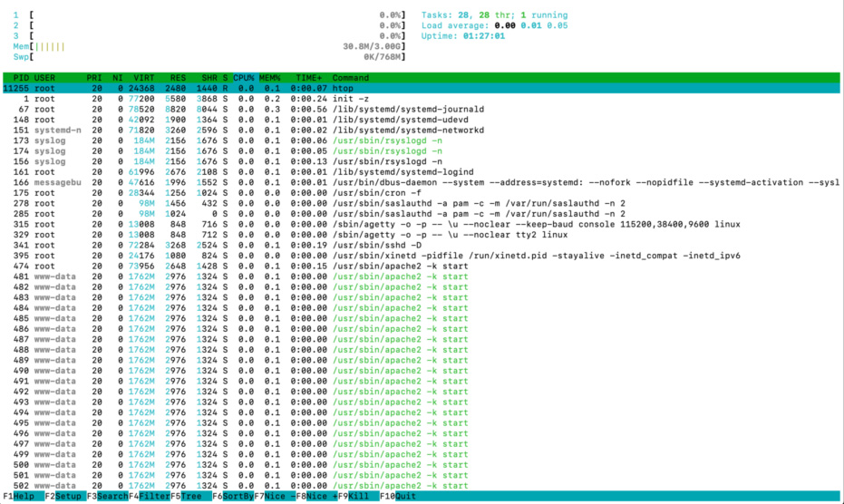Select the /usr/sbin/cron -f process row
This screenshot has height=504, width=844.
363,192
